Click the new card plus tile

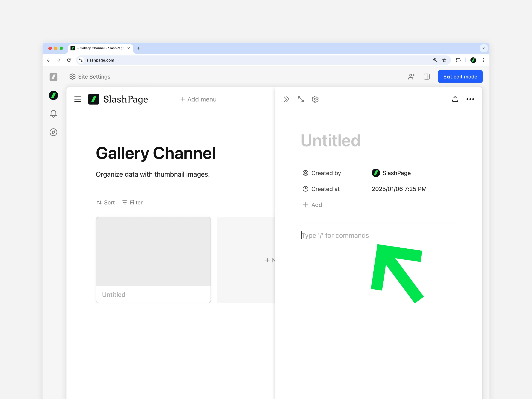point(246,260)
